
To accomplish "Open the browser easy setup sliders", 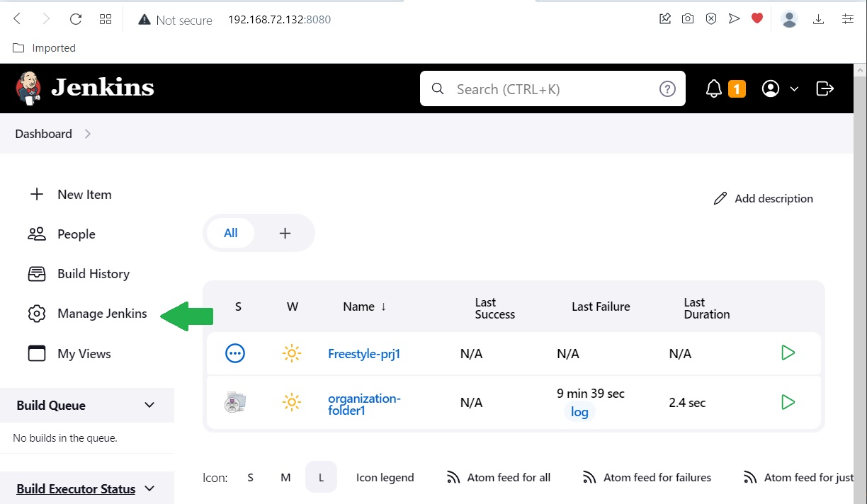I will (x=848, y=19).
